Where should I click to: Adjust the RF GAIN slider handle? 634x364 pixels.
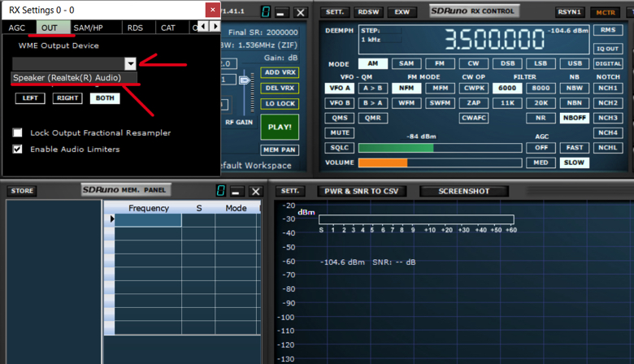[244, 80]
